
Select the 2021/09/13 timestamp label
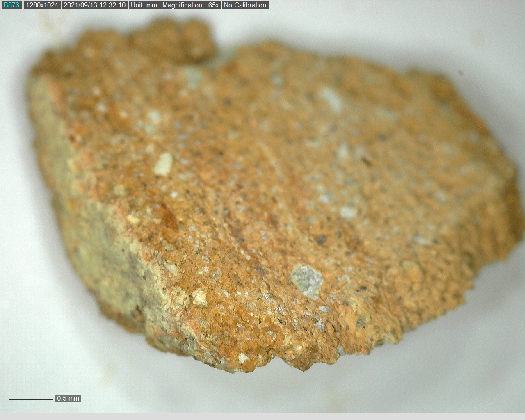(x=95, y=5)
